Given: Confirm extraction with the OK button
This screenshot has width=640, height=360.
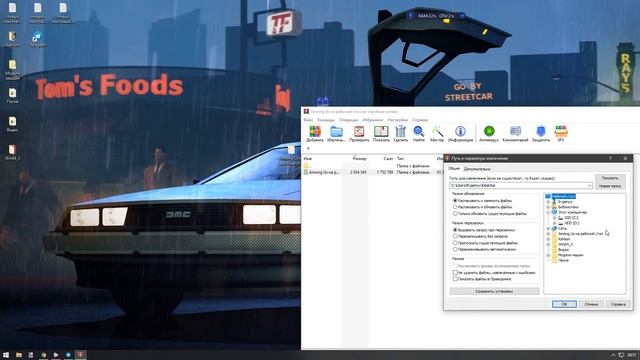Looking at the screenshot, I should pyautogui.click(x=564, y=304).
